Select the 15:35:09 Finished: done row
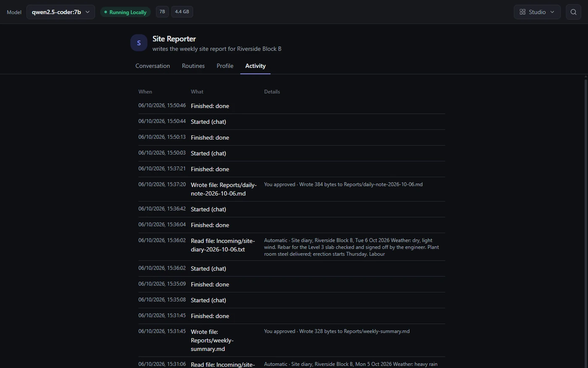This screenshot has height=368, width=588. (x=291, y=284)
